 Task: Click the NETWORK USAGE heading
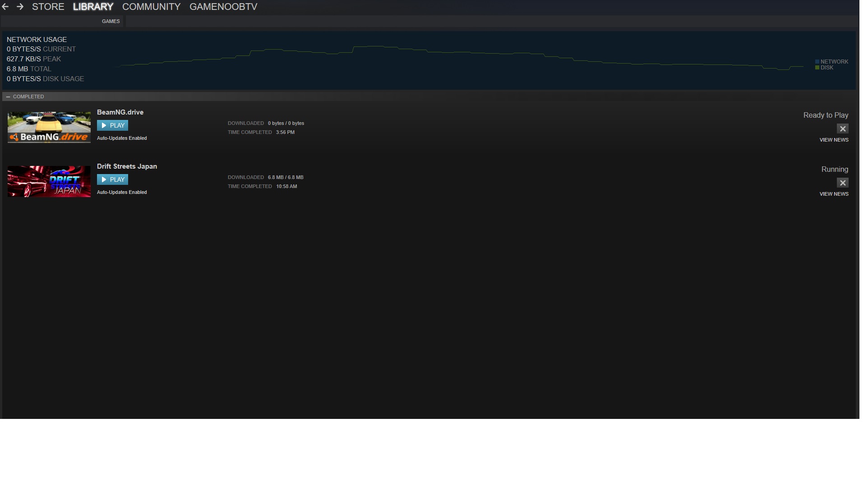coord(37,40)
